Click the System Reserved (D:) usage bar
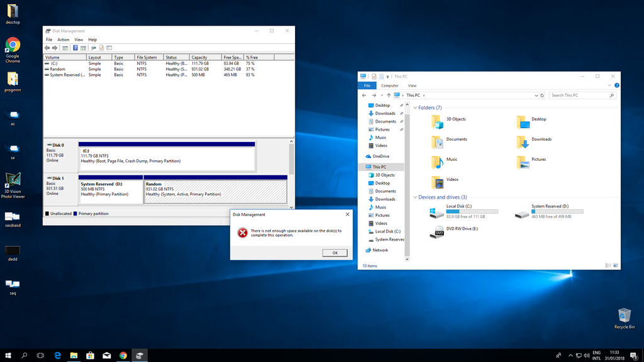Viewport: 644px width, 362px height. click(557, 211)
